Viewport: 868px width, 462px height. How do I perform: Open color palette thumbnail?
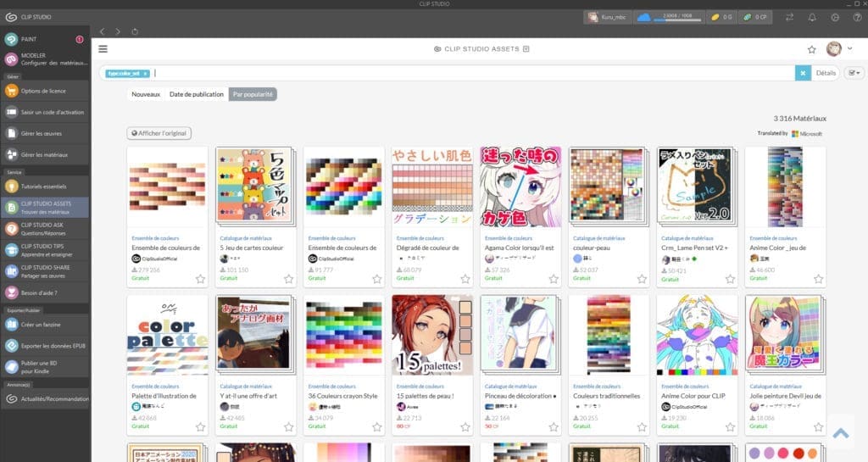point(167,336)
